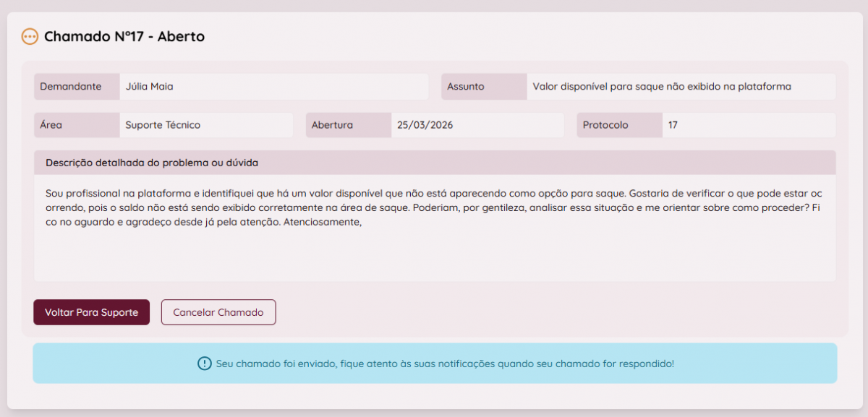Click the Área label
Viewport: 868px width, 417px height.
pyautogui.click(x=51, y=125)
